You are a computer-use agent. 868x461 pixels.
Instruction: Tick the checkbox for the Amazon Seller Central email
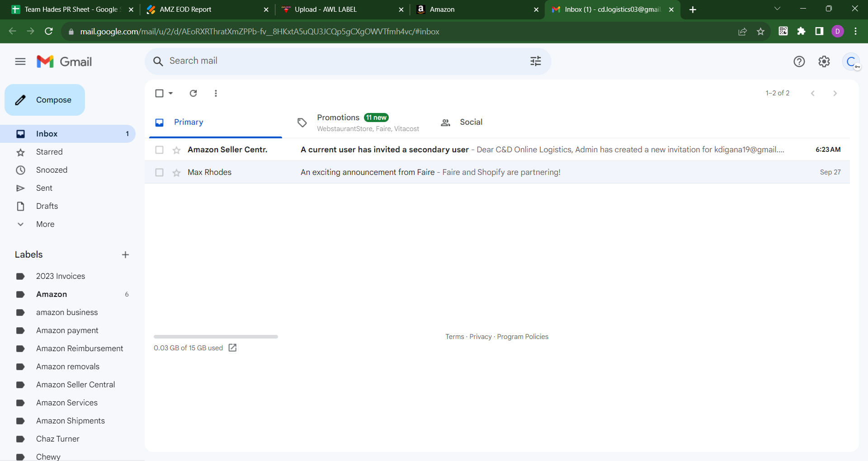coord(159,150)
